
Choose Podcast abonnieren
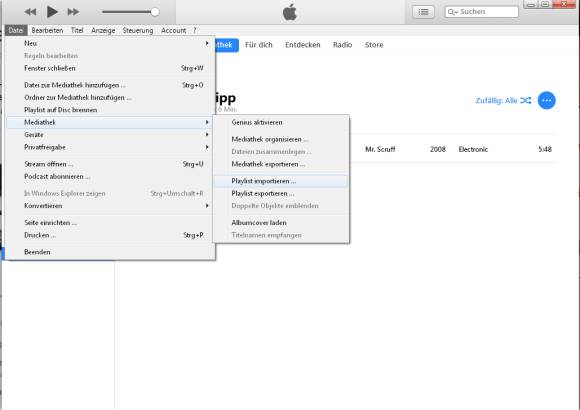110,177
